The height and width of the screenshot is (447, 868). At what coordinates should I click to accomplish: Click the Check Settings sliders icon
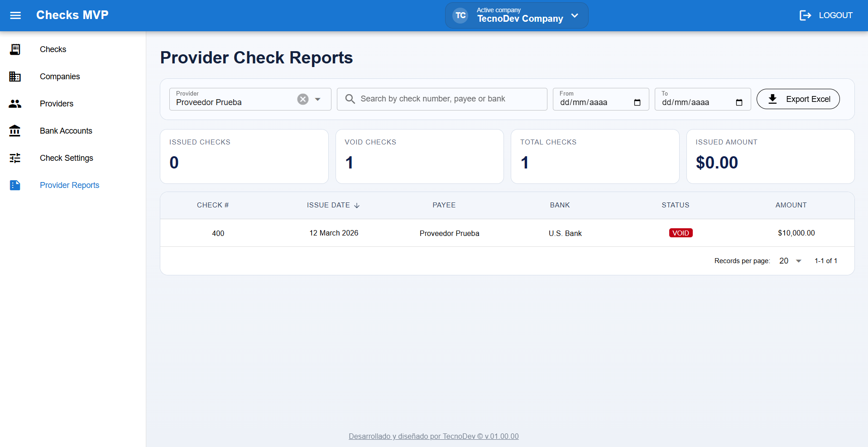pyautogui.click(x=15, y=158)
